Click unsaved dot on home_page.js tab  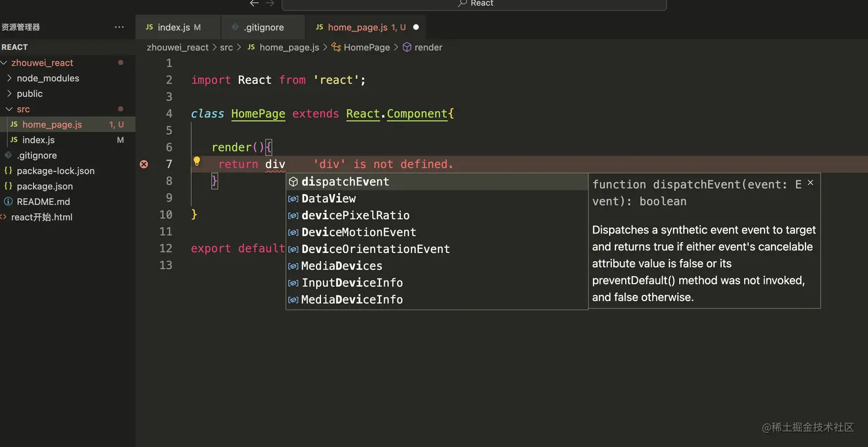click(416, 27)
